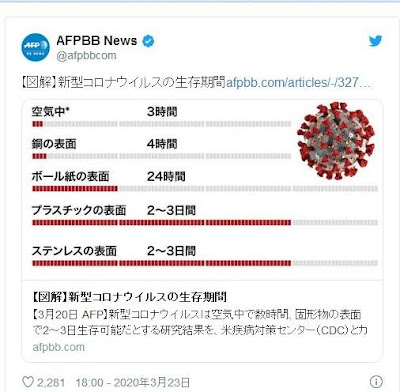Open the @afpbbcom handle

tap(86, 55)
